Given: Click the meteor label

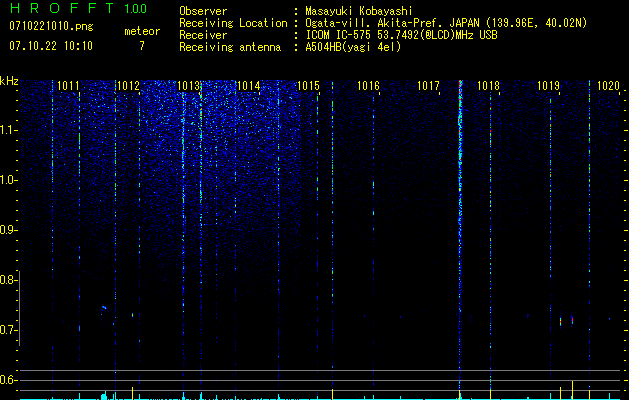Looking at the screenshot, I should [142, 31].
